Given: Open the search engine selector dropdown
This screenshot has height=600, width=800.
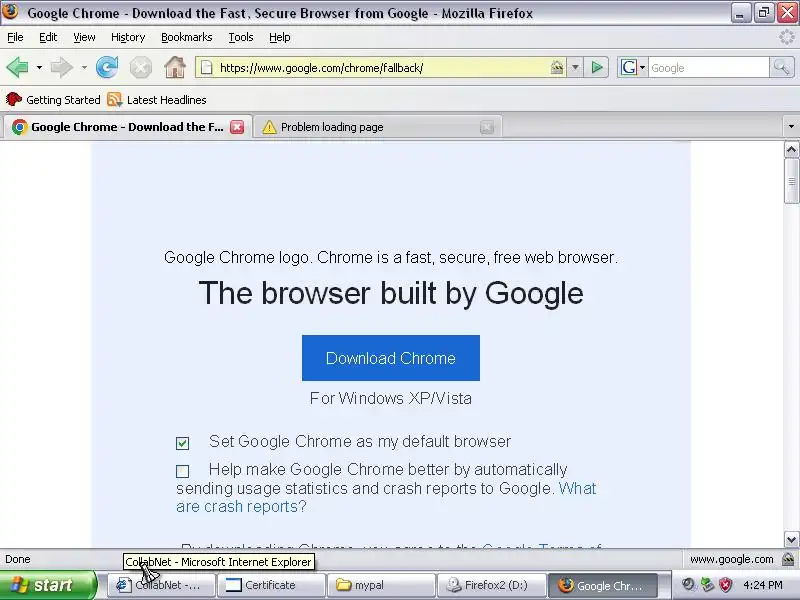Looking at the screenshot, I should pos(633,67).
